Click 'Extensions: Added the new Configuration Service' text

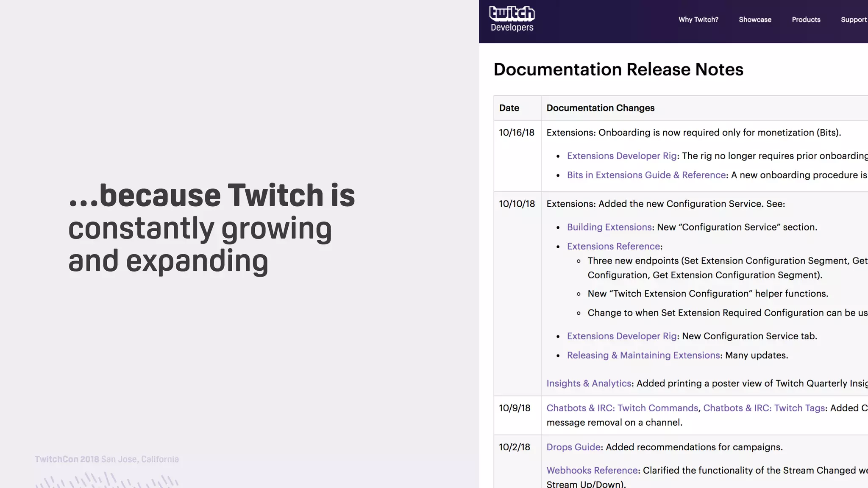click(x=666, y=204)
